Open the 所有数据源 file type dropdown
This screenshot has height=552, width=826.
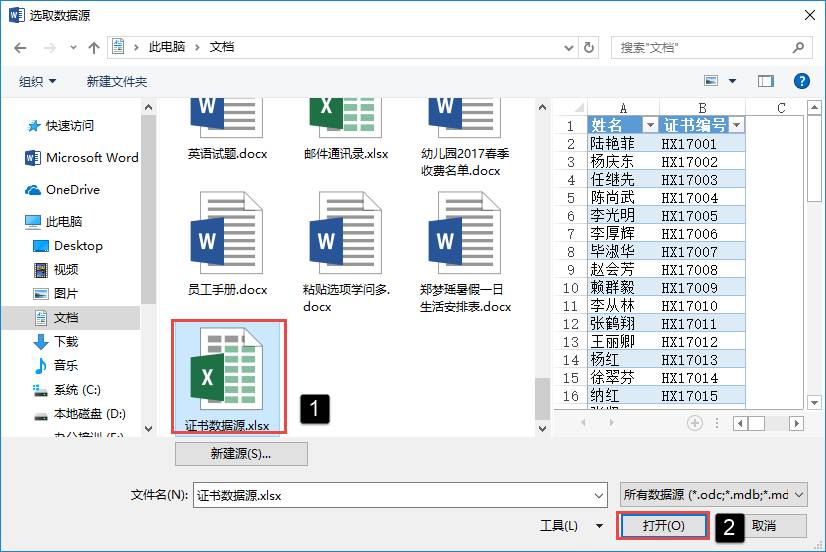[x=713, y=495]
